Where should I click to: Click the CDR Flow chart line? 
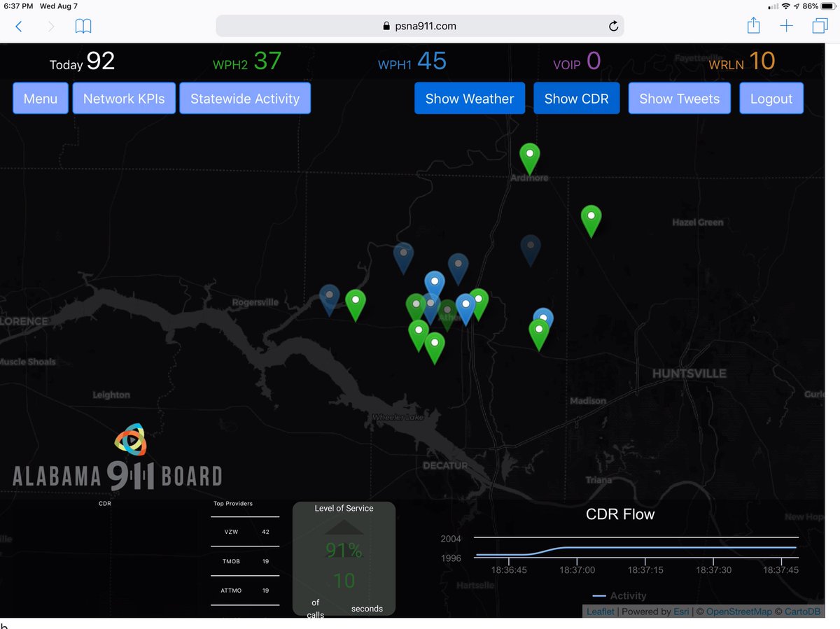tap(636, 549)
